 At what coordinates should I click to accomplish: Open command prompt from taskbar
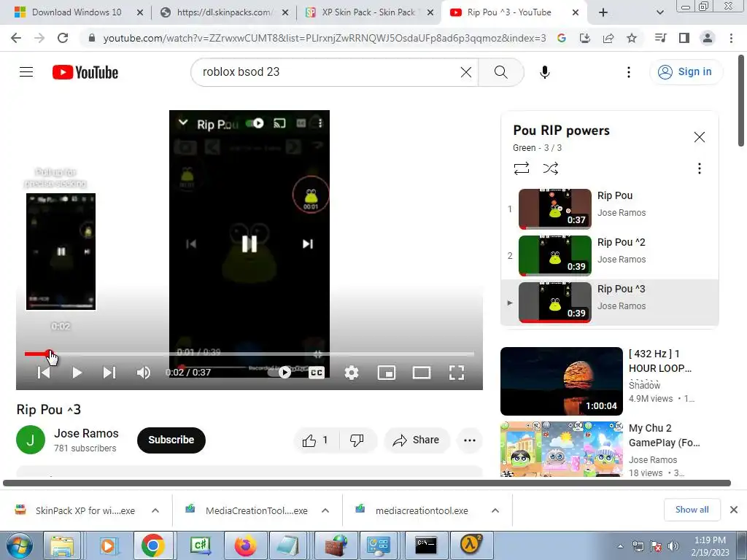[x=425, y=545]
